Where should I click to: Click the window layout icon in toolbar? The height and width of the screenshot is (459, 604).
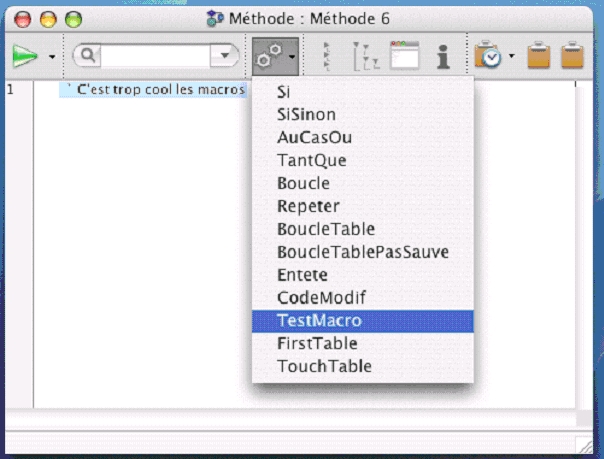click(x=404, y=57)
